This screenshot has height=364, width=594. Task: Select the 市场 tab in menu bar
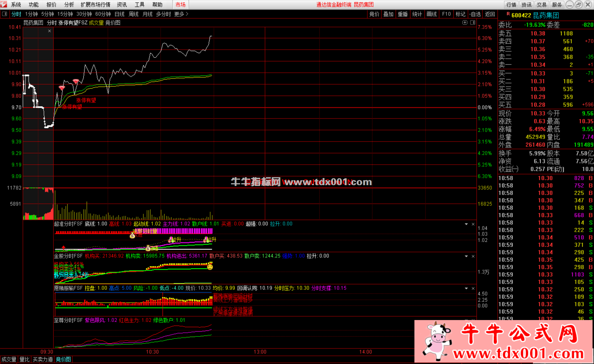pyautogui.click(x=180, y=5)
